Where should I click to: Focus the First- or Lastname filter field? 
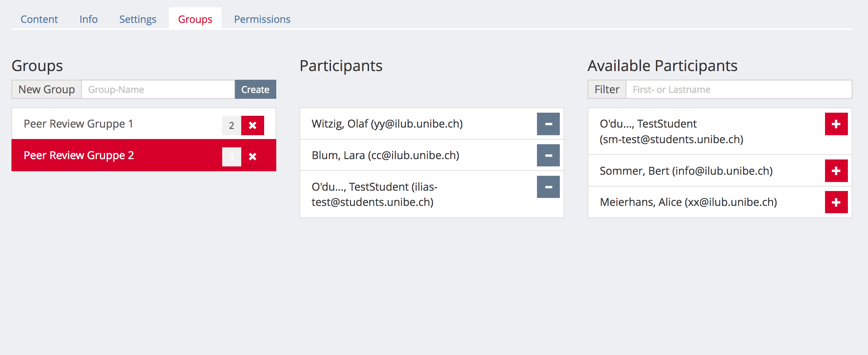(738, 89)
